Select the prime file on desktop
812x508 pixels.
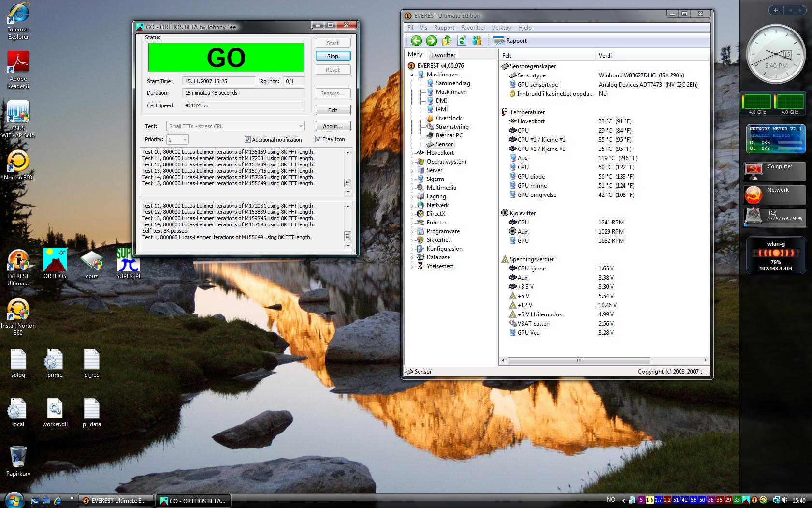(55, 363)
